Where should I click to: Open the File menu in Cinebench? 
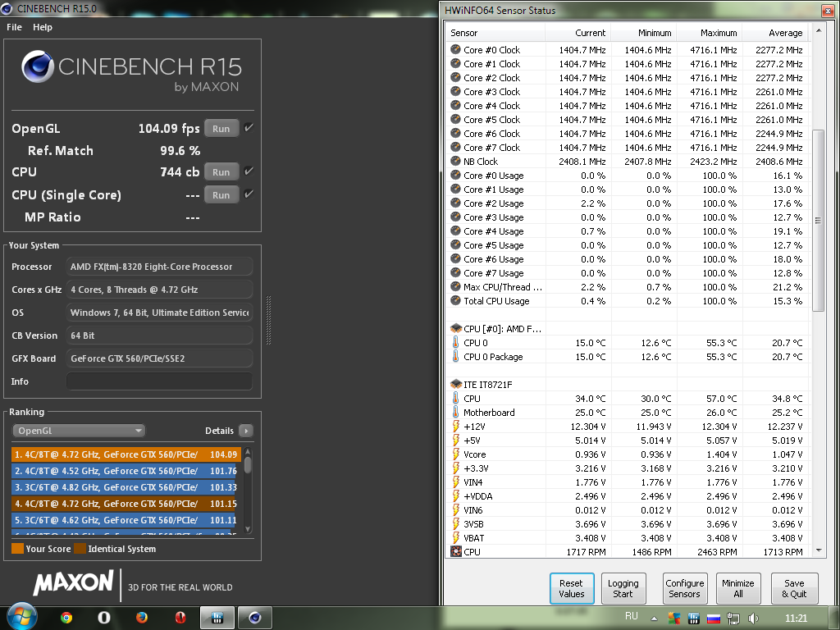coord(14,27)
